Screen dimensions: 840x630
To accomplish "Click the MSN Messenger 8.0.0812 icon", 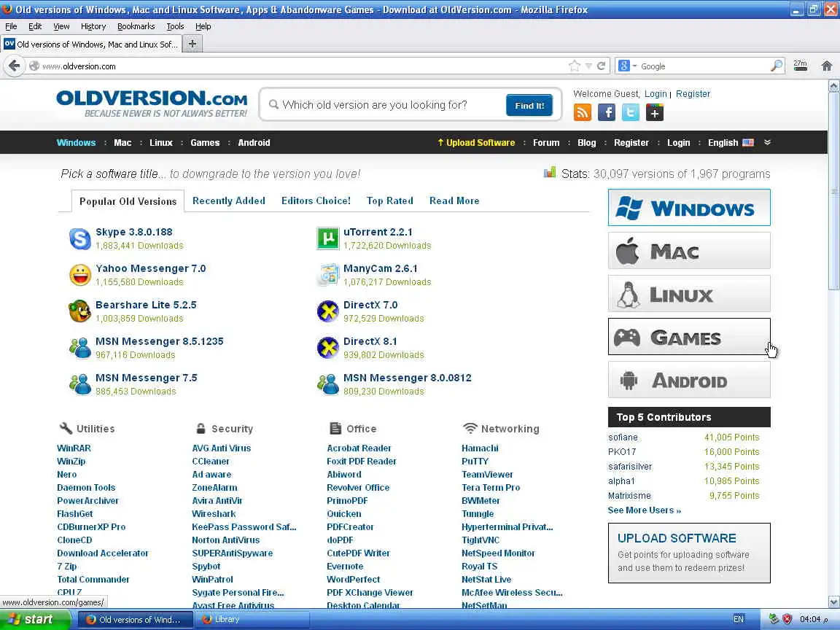I will (328, 384).
